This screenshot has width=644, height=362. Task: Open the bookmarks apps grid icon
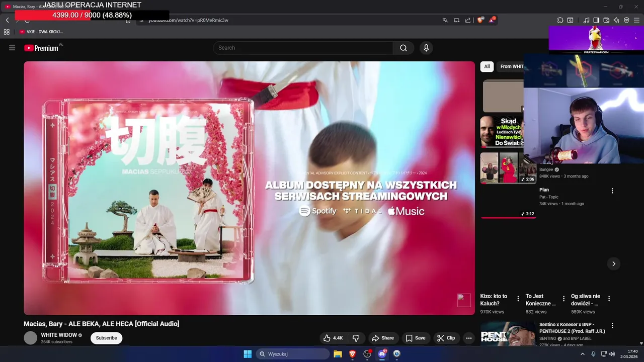click(7, 32)
